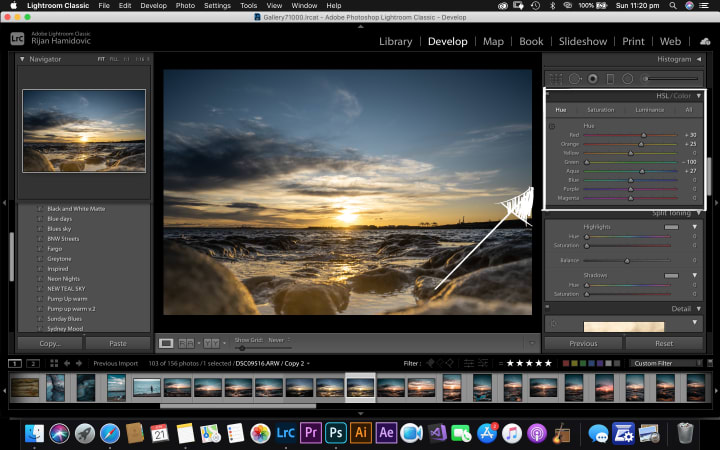Open Premiere Pro from the Dock
The height and width of the screenshot is (450, 720).
(x=311, y=433)
